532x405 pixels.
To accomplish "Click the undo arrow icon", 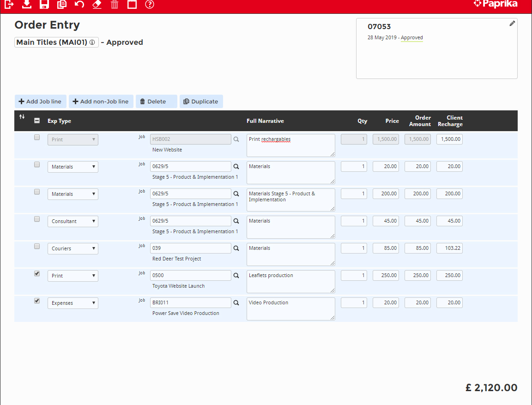I will (x=79, y=5).
